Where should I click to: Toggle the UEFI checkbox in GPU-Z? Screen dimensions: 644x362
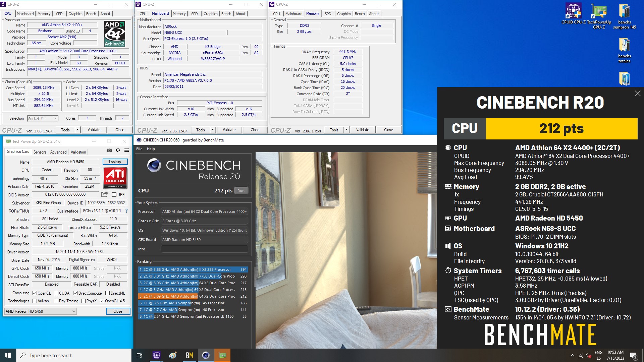(x=114, y=195)
